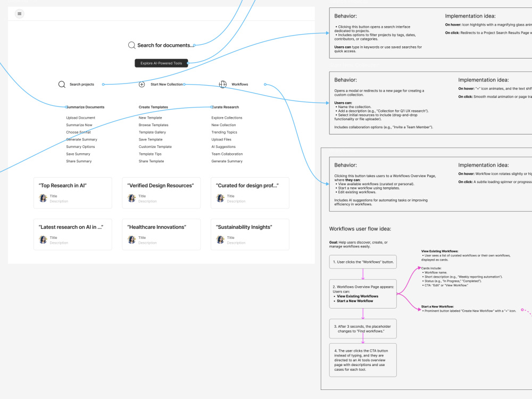
Task: Click avatar on Latest research on AI card
Action: coord(43,240)
